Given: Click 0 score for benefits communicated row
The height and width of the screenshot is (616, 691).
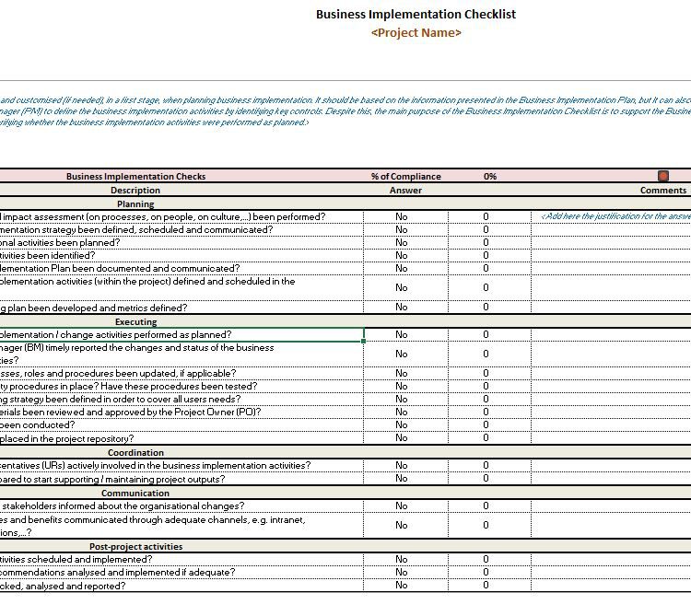Looking at the screenshot, I should 486,525.
